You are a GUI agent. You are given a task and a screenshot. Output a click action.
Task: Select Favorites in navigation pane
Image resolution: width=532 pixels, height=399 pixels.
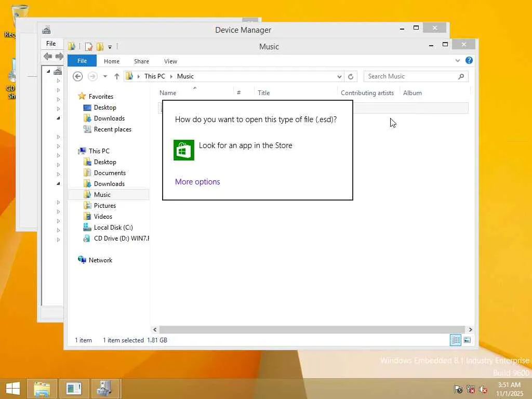pos(101,97)
